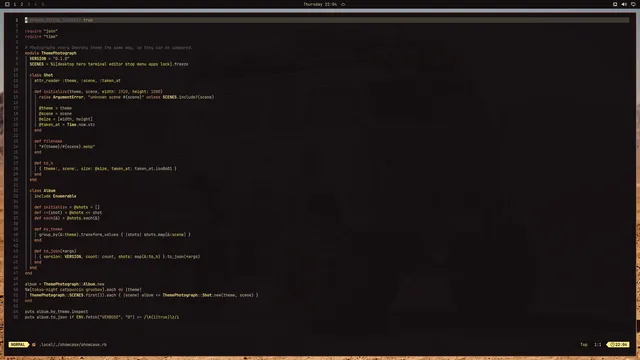Click the '@theme = theme' line
This screenshot has height=360, width=640.
coord(55,108)
